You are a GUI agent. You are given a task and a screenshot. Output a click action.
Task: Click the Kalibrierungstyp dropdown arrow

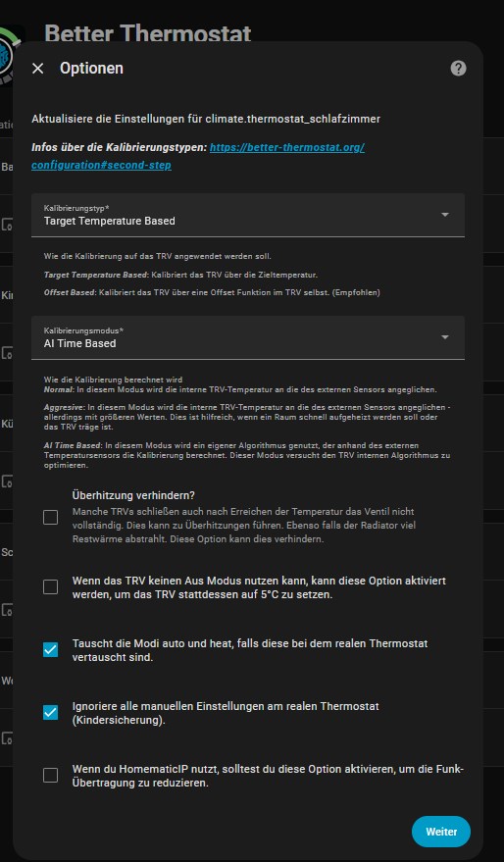point(445,215)
